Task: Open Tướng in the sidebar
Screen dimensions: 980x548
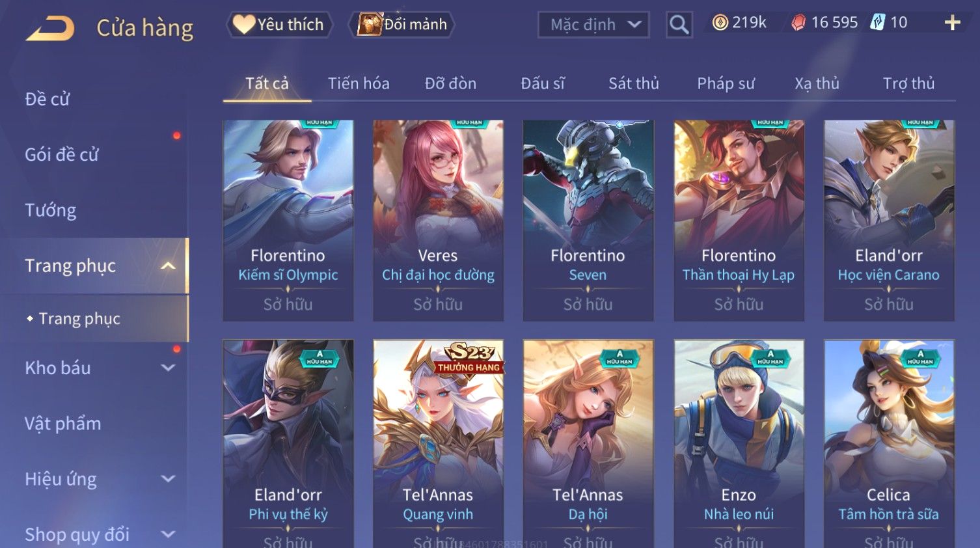Action: (x=51, y=210)
